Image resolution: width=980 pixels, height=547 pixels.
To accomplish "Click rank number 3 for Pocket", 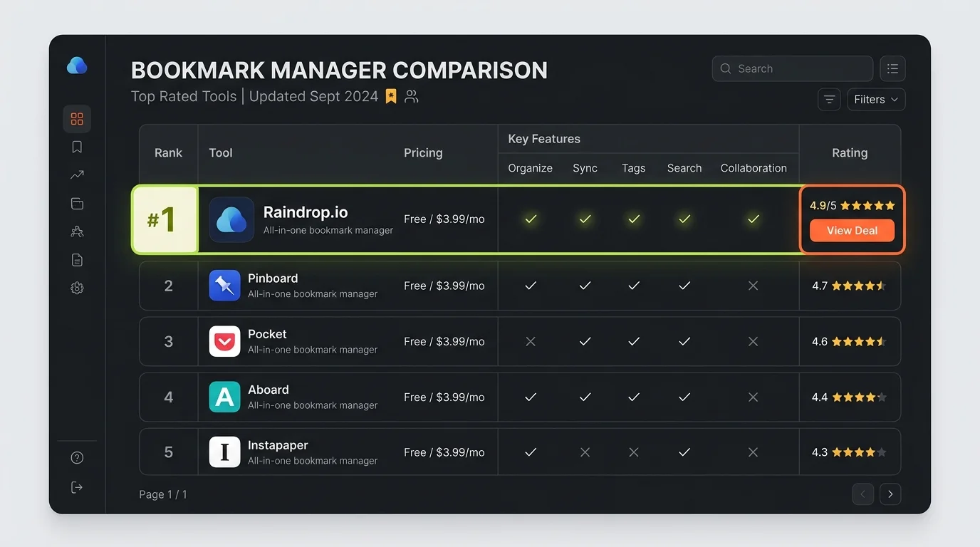I will pyautogui.click(x=168, y=341).
